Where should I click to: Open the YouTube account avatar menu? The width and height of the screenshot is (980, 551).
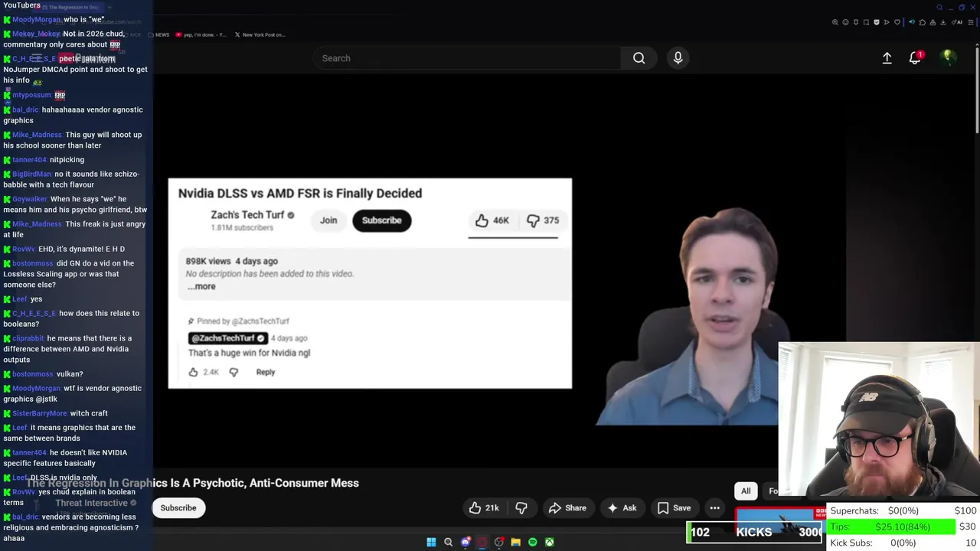coord(948,58)
